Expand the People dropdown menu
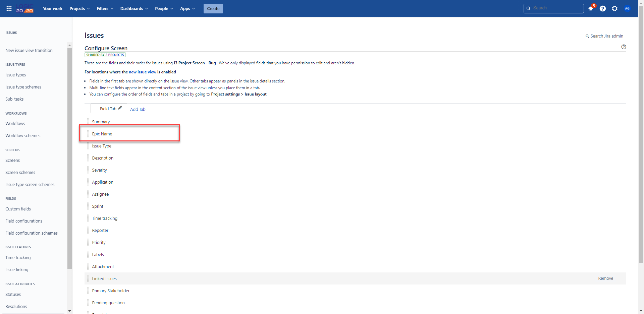Image resolution: width=644 pixels, height=314 pixels. coord(164,8)
